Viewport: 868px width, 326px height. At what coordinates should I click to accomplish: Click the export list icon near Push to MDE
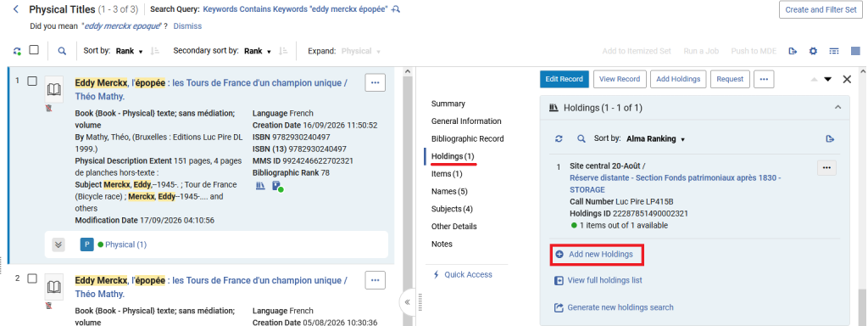pos(793,51)
